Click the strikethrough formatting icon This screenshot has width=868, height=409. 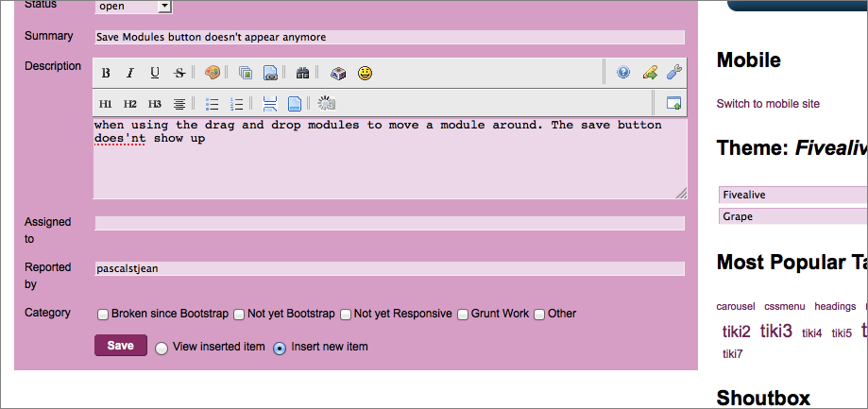179,73
